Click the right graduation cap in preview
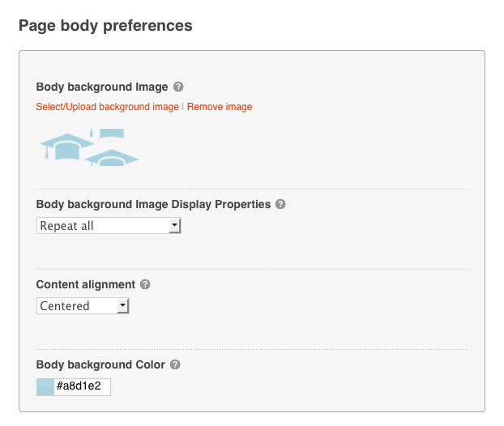Screen dimensions: 504x426 coord(112,156)
